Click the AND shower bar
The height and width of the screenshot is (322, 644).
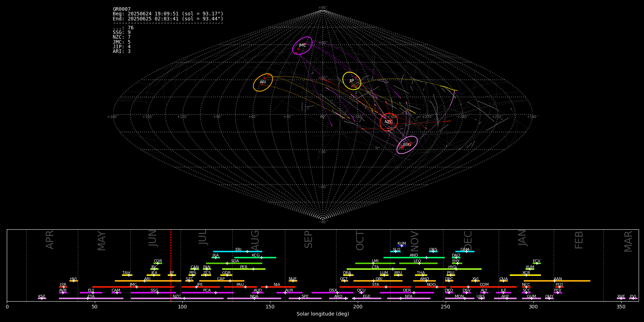click(414, 257)
